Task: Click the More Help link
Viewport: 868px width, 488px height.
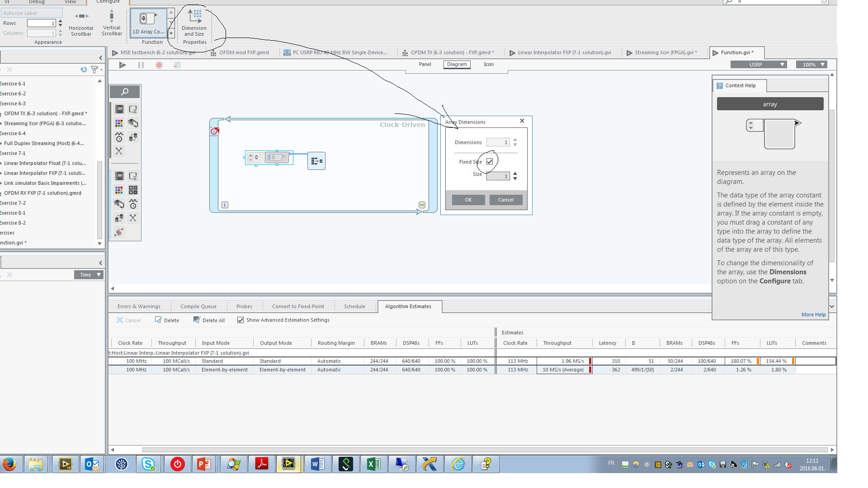Action: point(813,314)
